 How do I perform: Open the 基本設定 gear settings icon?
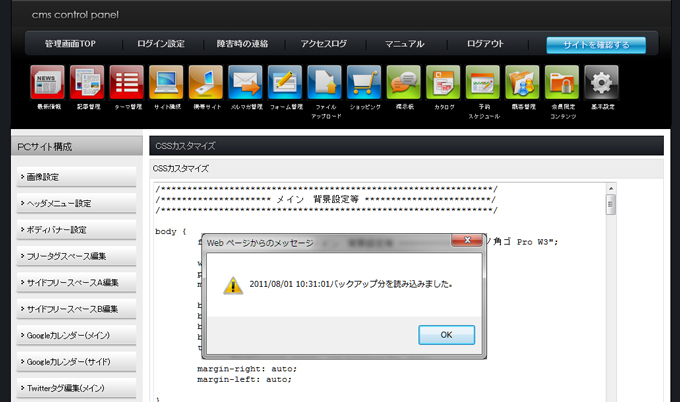(x=601, y=81)
